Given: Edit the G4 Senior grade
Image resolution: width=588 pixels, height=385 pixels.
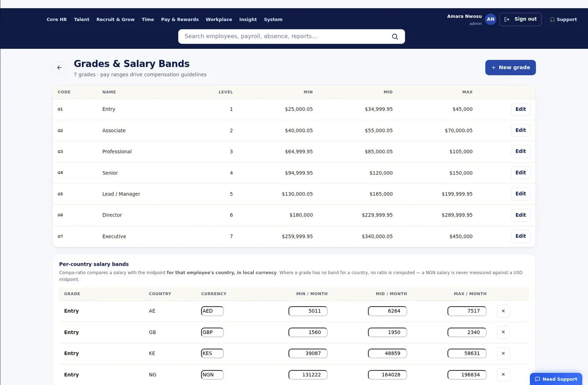Looking at the screenshot, I should coord(520,173).
